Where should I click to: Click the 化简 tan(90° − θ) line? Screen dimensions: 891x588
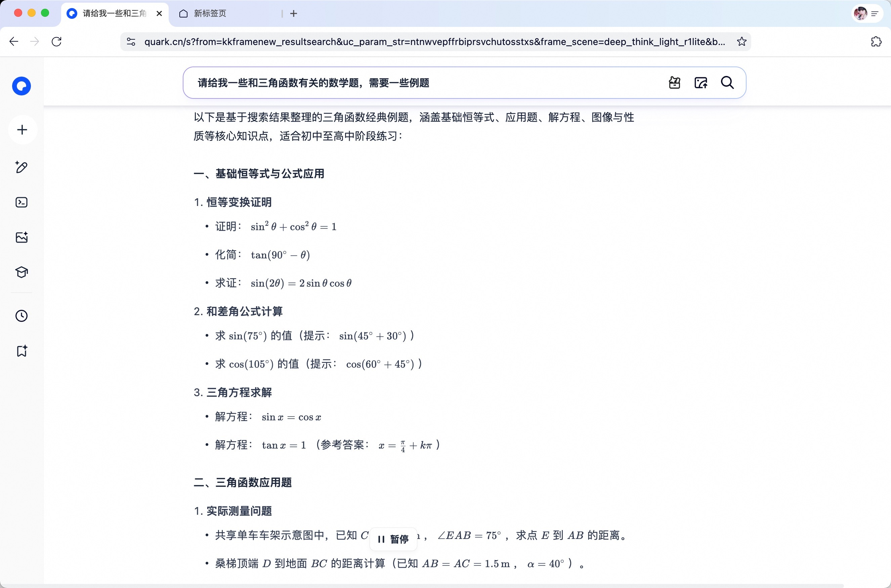point(262,255)
